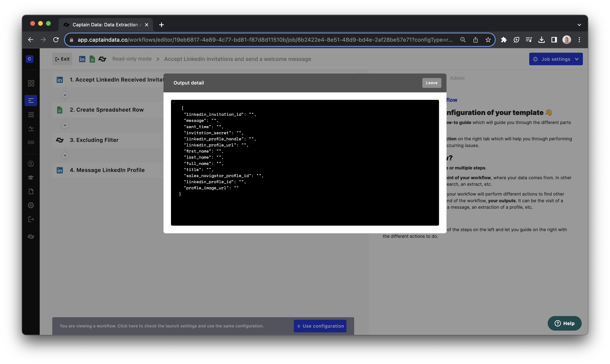Click the Captain Data icon of step 3

point(60,140)
